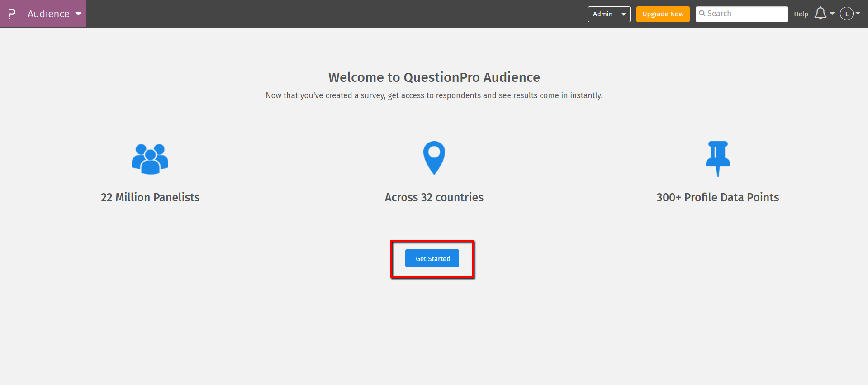
Task: Open the Help link
Action: [x=801, y=14]
